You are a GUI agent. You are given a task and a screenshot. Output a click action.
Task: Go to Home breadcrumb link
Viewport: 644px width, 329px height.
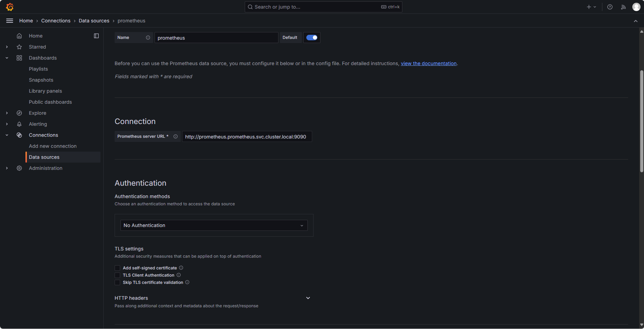[x=26, y=21]
